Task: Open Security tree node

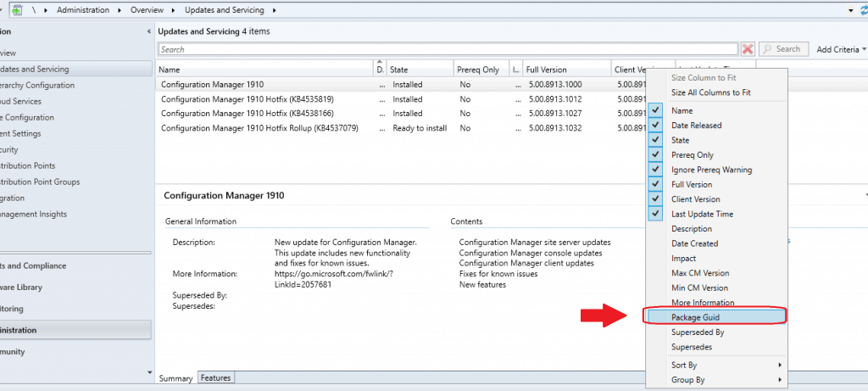Action: pos(9,149)
